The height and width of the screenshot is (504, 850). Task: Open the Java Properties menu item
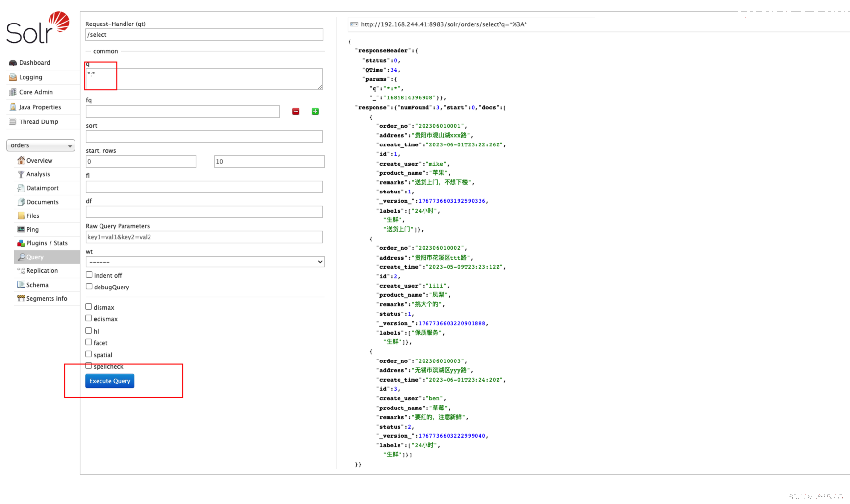click(x=40, y=107)
